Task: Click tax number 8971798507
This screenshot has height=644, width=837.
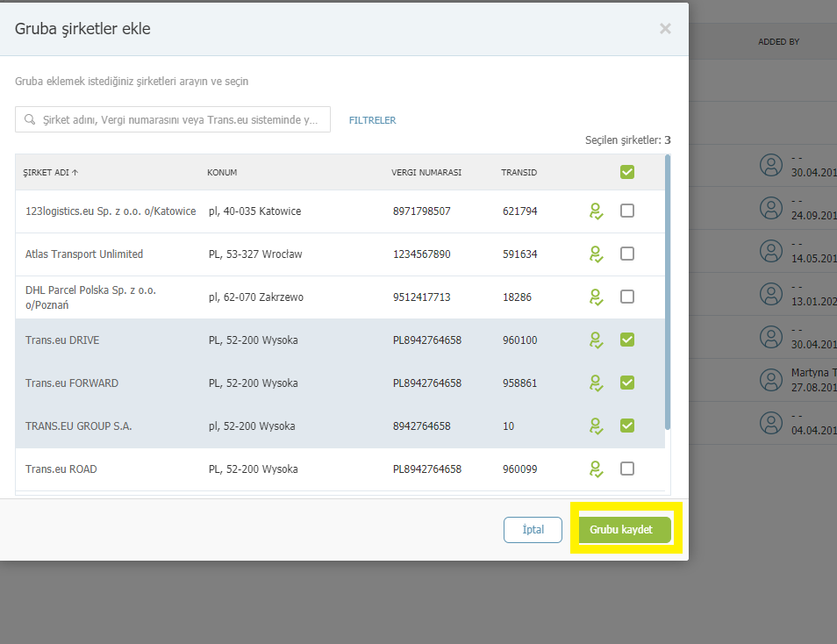Action: (422, 211)
